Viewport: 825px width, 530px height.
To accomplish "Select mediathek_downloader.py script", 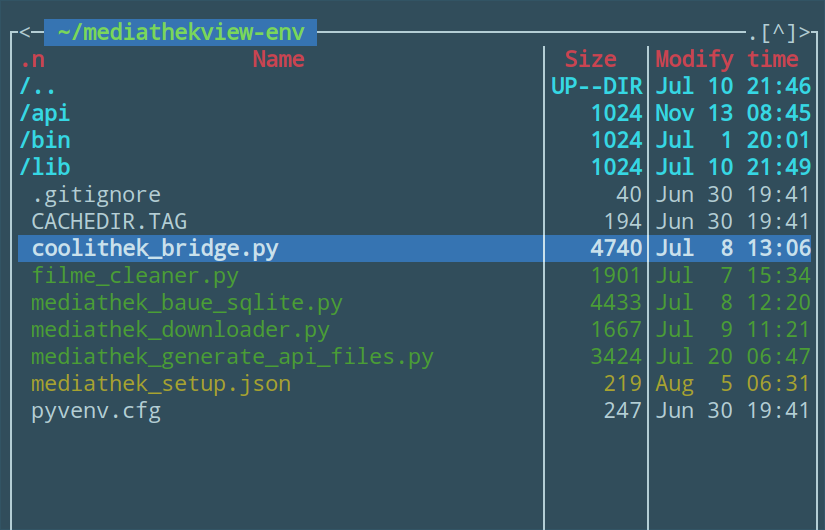I will click(x=180, y=329).
